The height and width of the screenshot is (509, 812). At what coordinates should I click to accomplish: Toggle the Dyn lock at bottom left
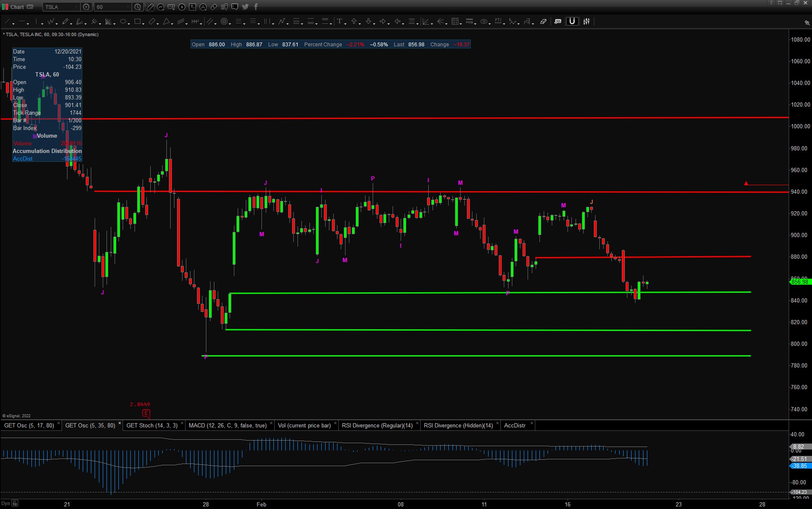(x=15, y=503)
